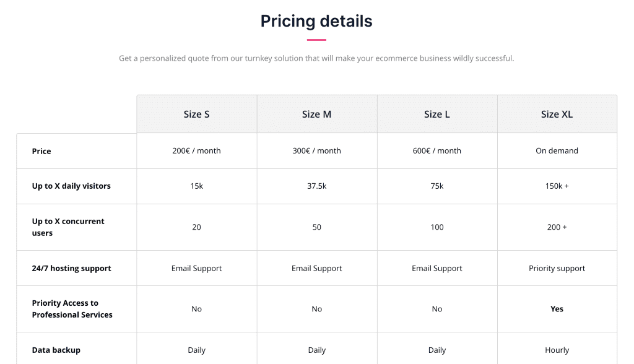This screenshot has width=634, height=364.
Task: Select the Up to X daily visitors label
Action: click(71, 186)
